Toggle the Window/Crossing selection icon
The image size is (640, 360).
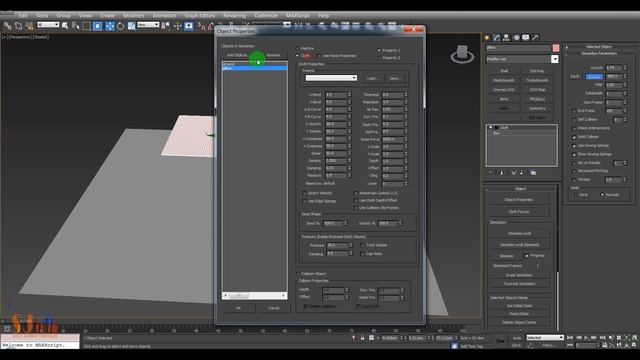tap(98, 26)
